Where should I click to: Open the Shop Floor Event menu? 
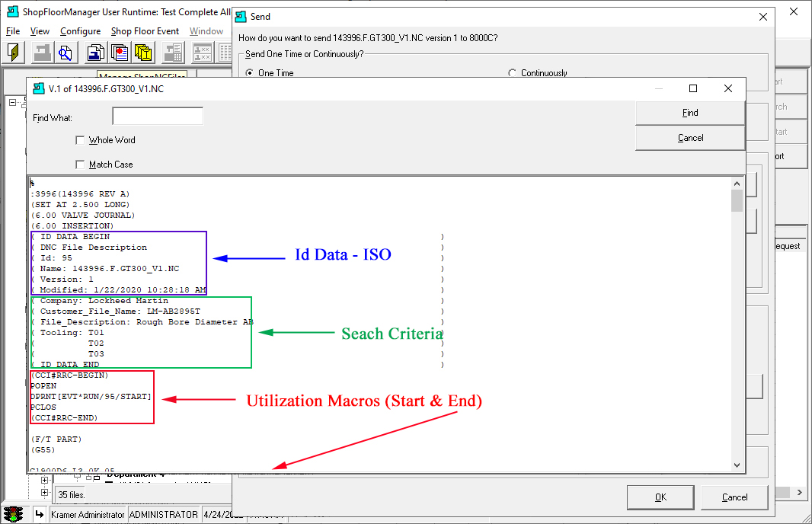[145, 31]
